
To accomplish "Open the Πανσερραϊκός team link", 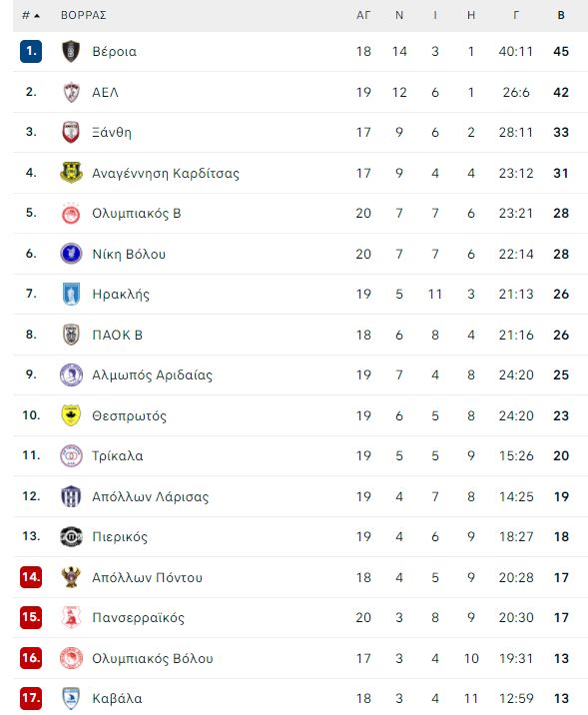I will pos(138,617).
